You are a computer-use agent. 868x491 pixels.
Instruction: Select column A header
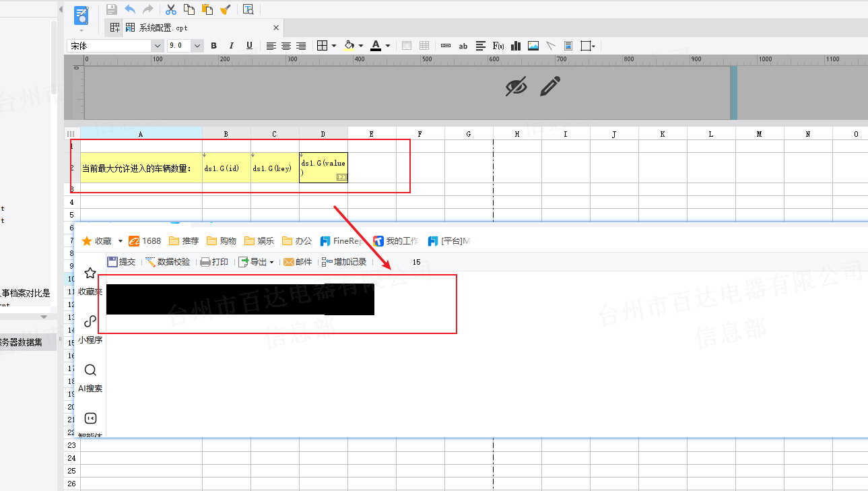tap(141, 133)
